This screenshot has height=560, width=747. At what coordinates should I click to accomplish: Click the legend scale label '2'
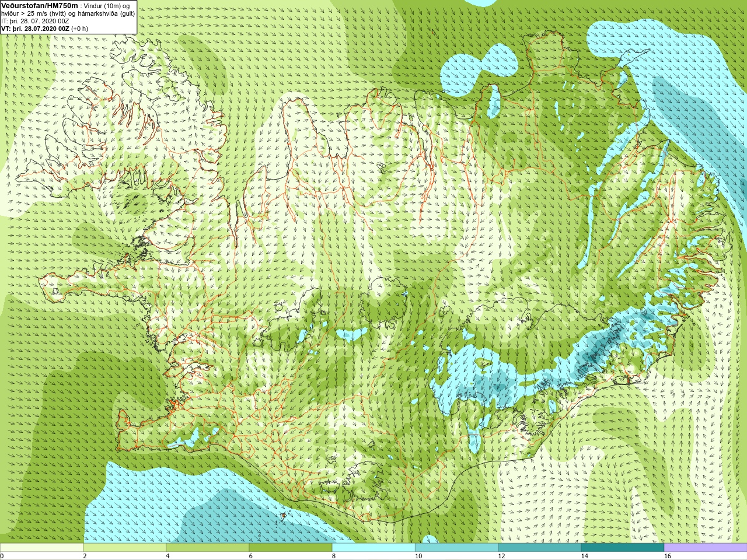tap(85, 556)
